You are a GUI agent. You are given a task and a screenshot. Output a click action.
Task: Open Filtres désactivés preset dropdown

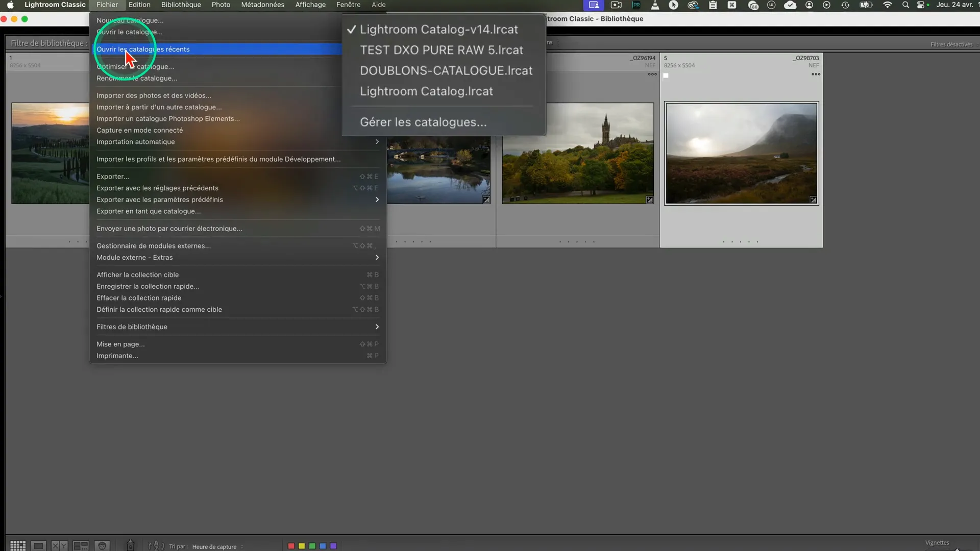[x=953, y=44]
